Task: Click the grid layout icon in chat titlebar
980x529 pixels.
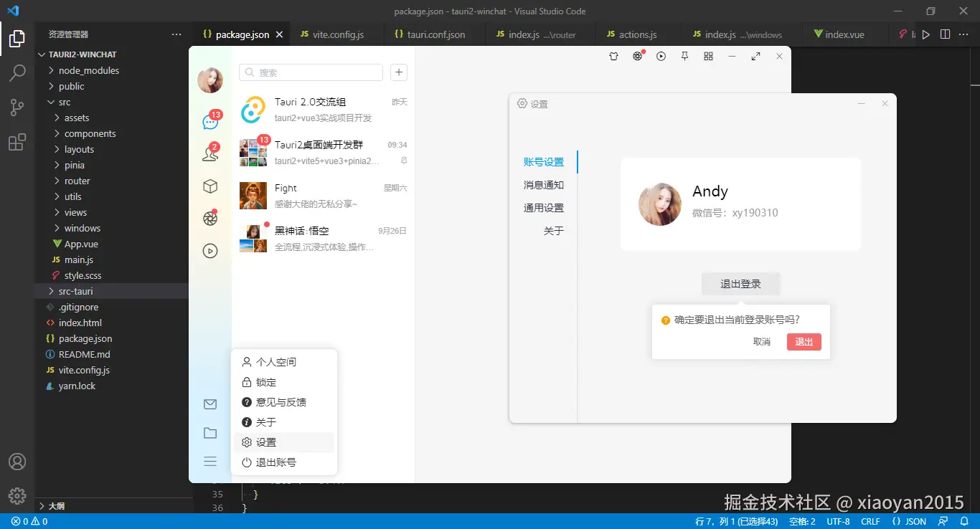Action: tap(707, 56)
